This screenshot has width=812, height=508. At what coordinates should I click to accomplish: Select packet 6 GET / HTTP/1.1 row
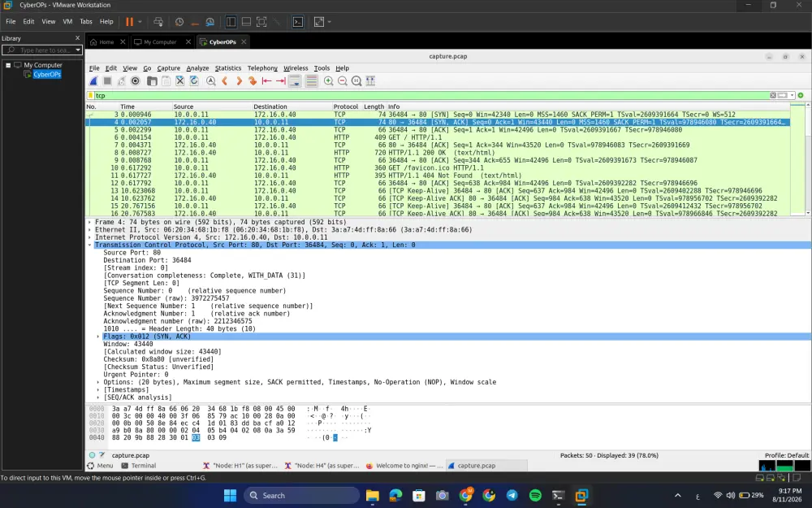[438, 137]
